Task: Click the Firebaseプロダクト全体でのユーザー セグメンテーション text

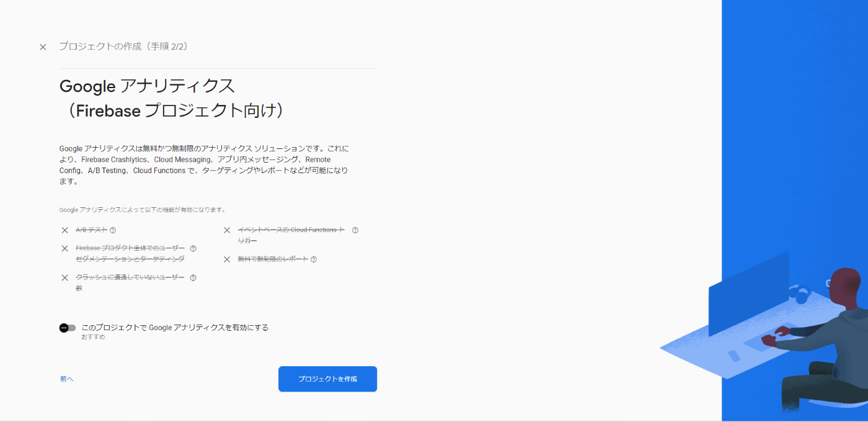Action: coord(130,253)
